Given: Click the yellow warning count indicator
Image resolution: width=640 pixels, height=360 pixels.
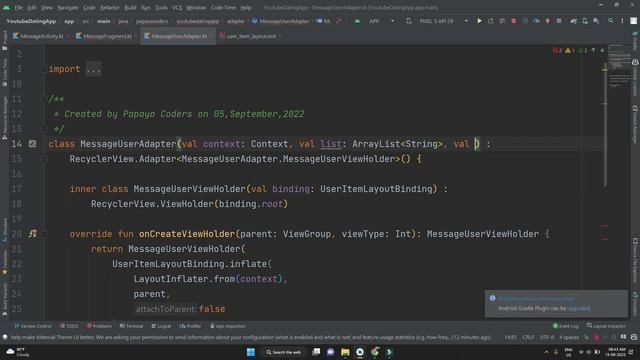Looking at the screenshot, I should (570, 50).
